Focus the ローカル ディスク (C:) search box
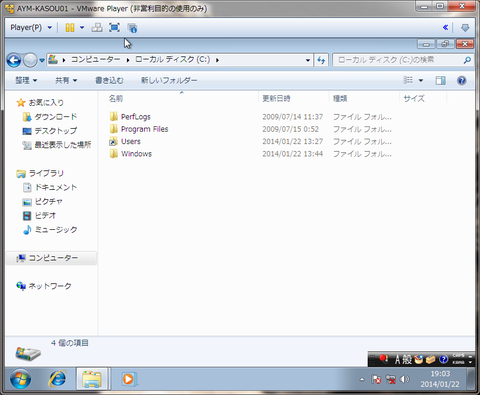The height and width of the screenshot is (395, 480). [x=398, y=60]
